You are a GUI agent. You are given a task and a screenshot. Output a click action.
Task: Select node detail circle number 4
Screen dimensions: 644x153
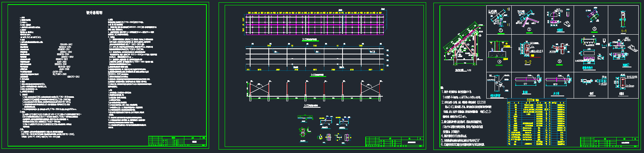coord(500,61)
